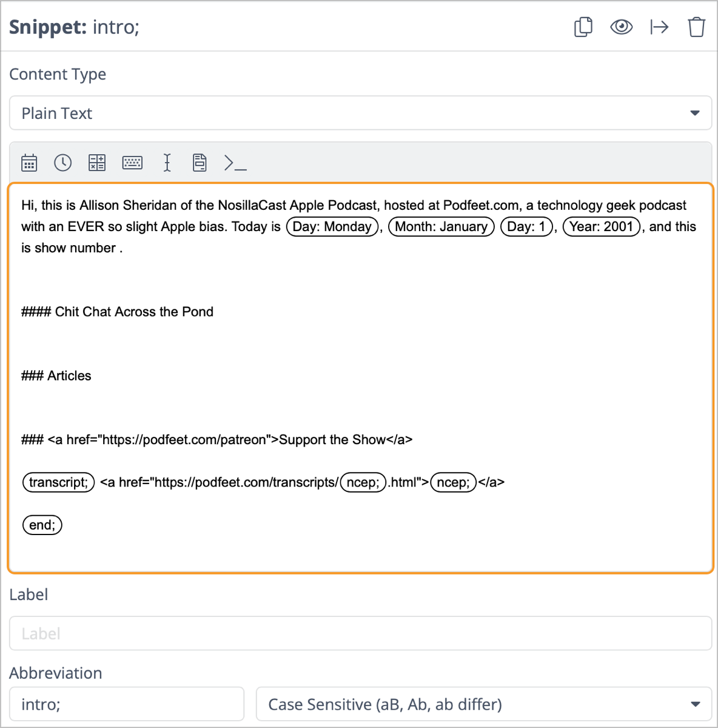
Task: Click the '### Articles' line
Action: 56,376
